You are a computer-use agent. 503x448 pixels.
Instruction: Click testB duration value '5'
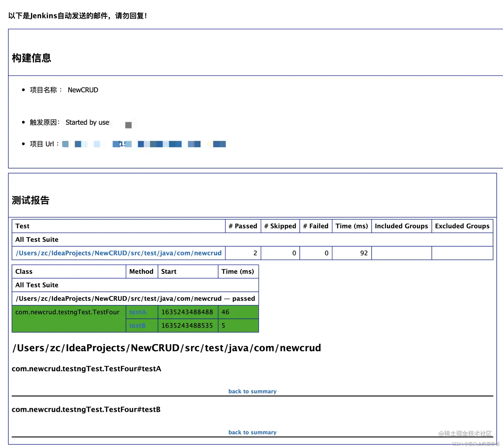[x=223, y=326]
